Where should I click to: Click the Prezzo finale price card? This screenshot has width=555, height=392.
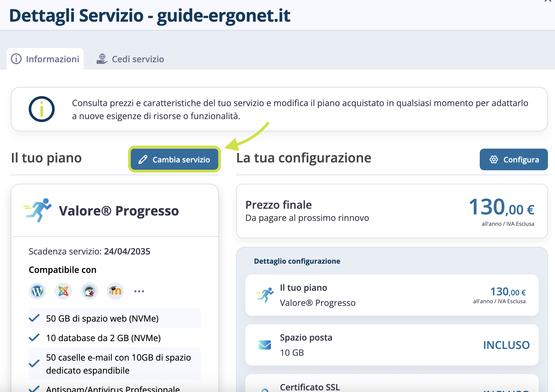point(392,211)
